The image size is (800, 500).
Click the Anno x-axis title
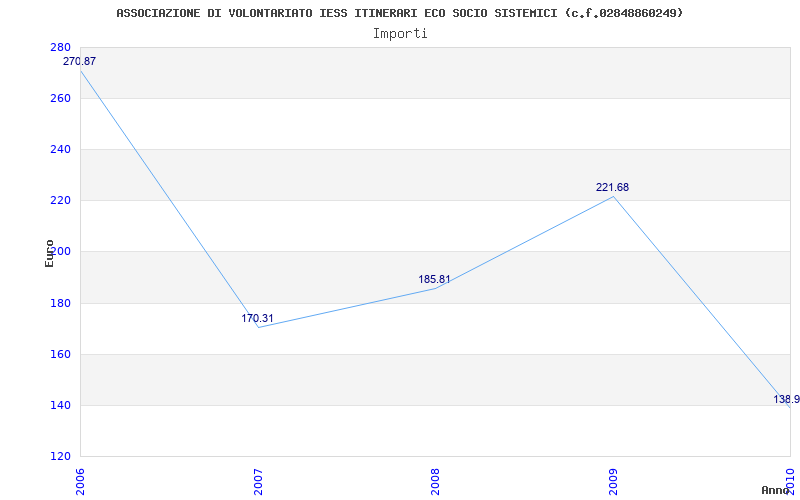(x=775, y=490)
